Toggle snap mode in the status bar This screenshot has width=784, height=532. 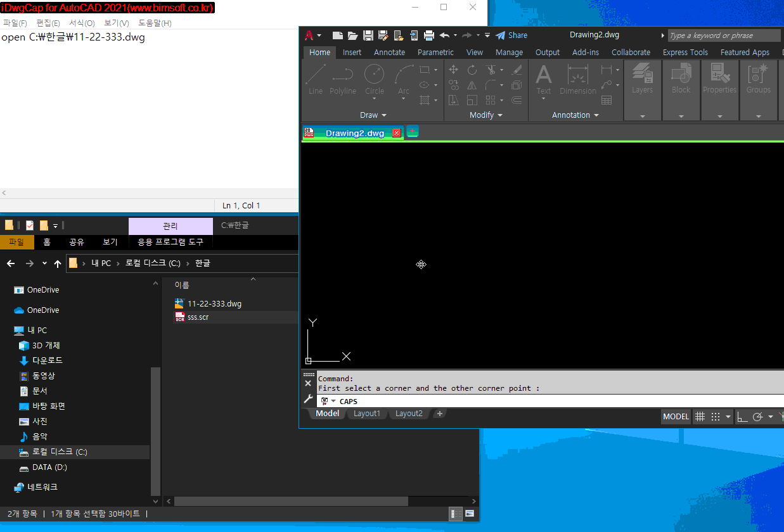pos(716,416)
